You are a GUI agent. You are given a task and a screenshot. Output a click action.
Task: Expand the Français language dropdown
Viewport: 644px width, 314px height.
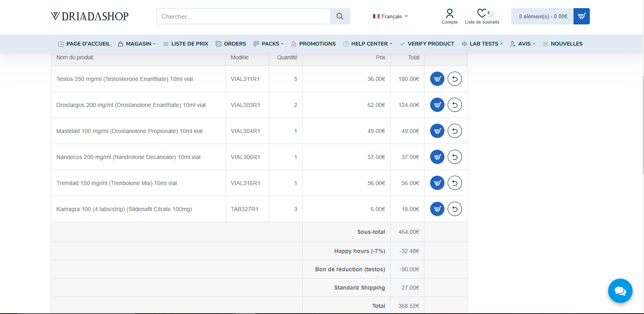[x=390, y=16]
